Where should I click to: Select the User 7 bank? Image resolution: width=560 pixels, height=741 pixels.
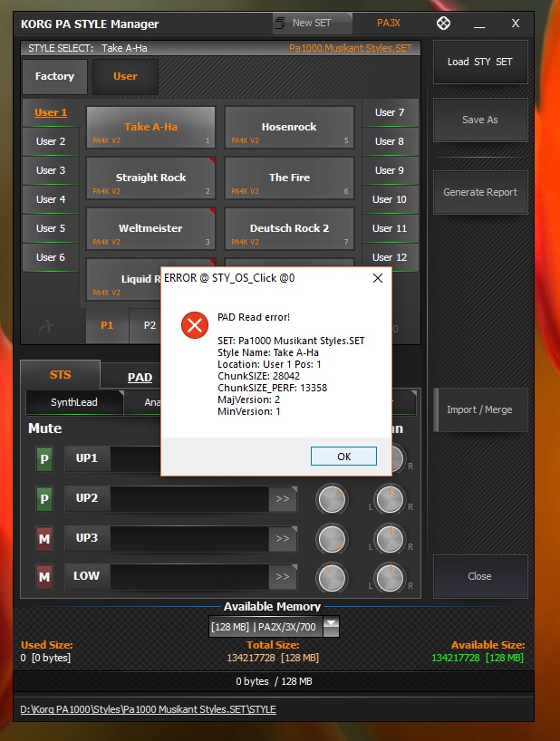click(390, 113)
